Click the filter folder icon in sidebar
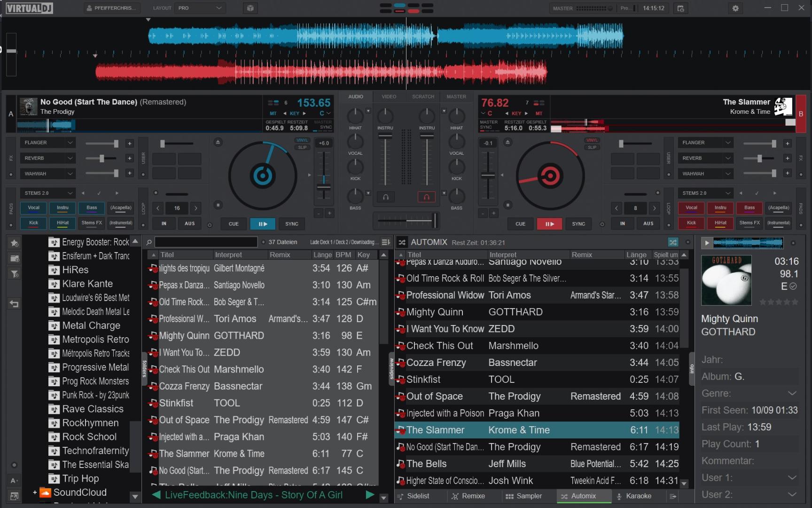812x508 pixels. click(15, 274)
